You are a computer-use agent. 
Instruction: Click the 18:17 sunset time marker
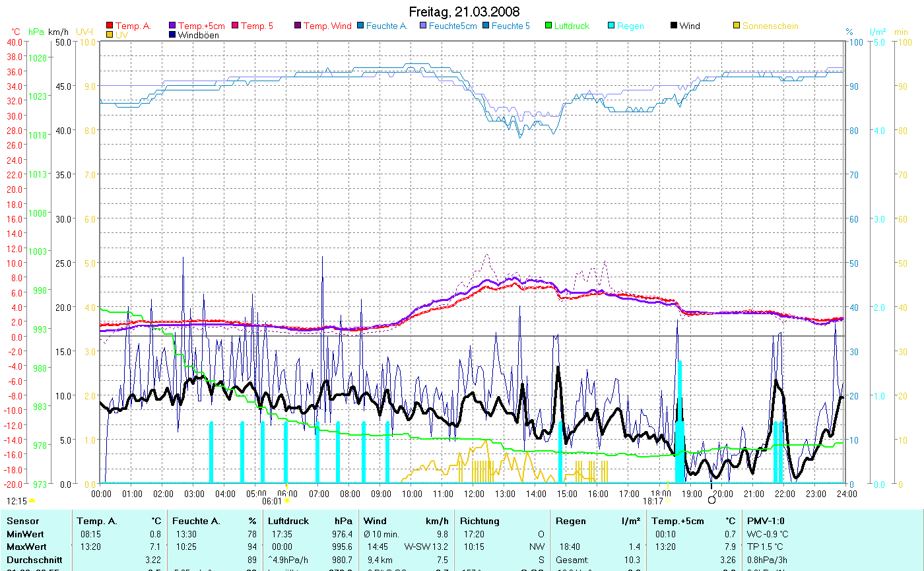tap(652, 501)
